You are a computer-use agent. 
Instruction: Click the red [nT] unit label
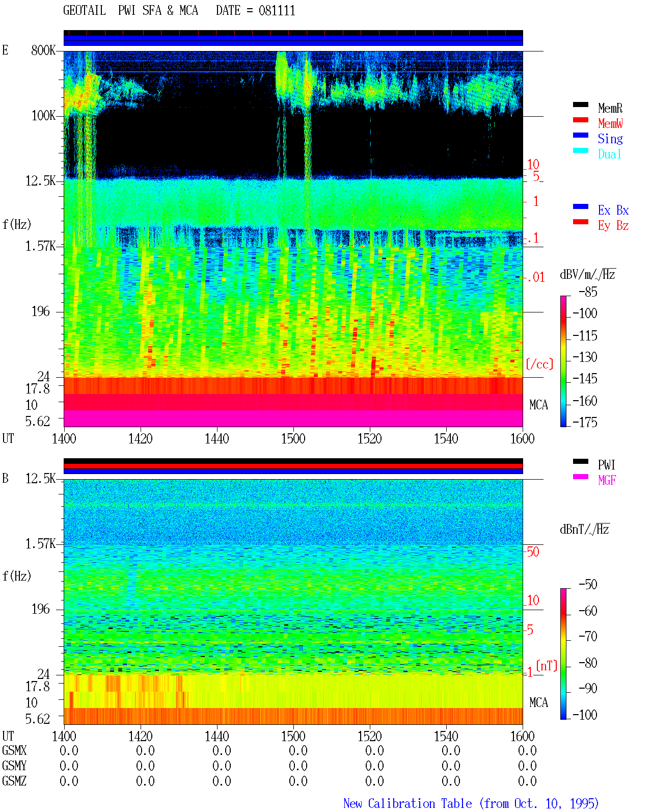pyautogui.click(x=547, y=666)
